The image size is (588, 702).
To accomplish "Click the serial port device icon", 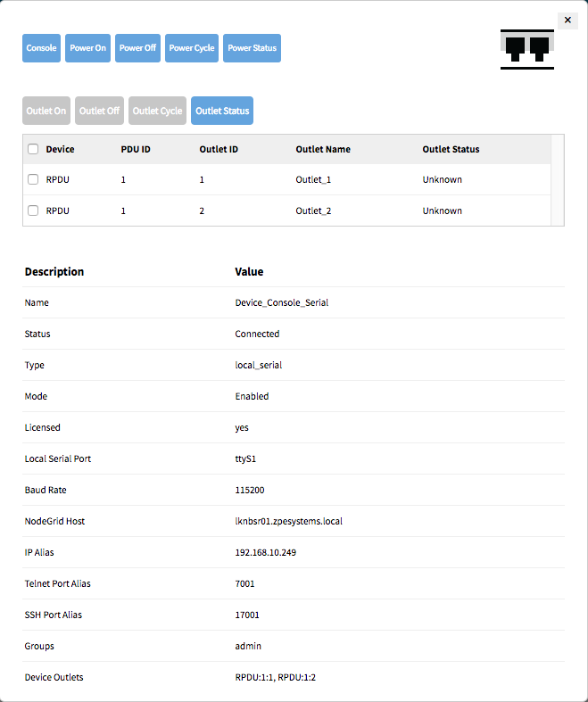I will [527, 49].
